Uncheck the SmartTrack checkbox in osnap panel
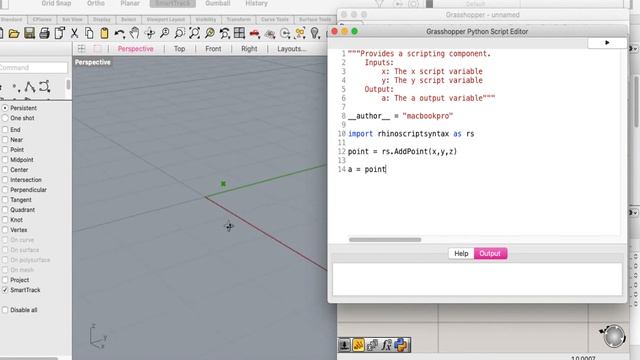The height and width of the screenshot is (360, 640). [x=5, y=290]
